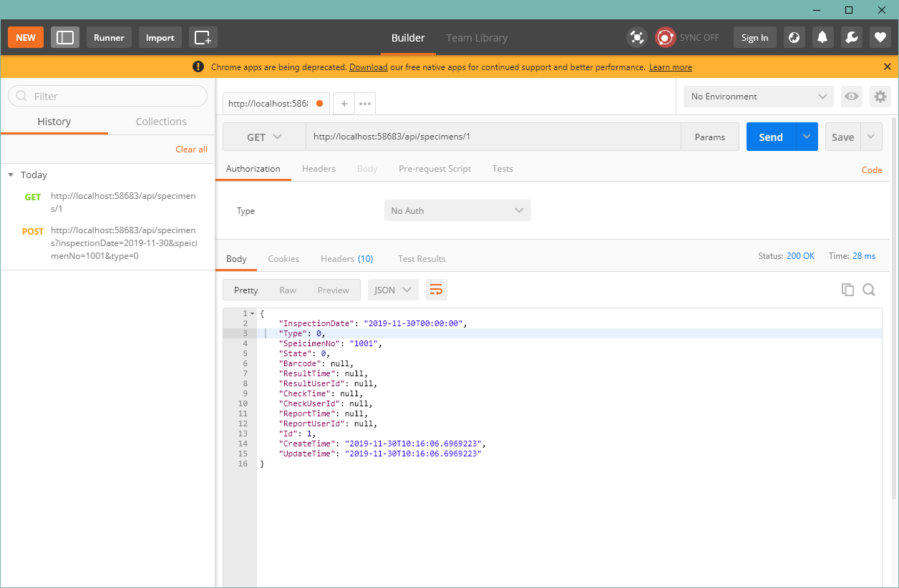899x588 pixels.
Task: Open the notifications bell
Action: (x=823, y=37)
